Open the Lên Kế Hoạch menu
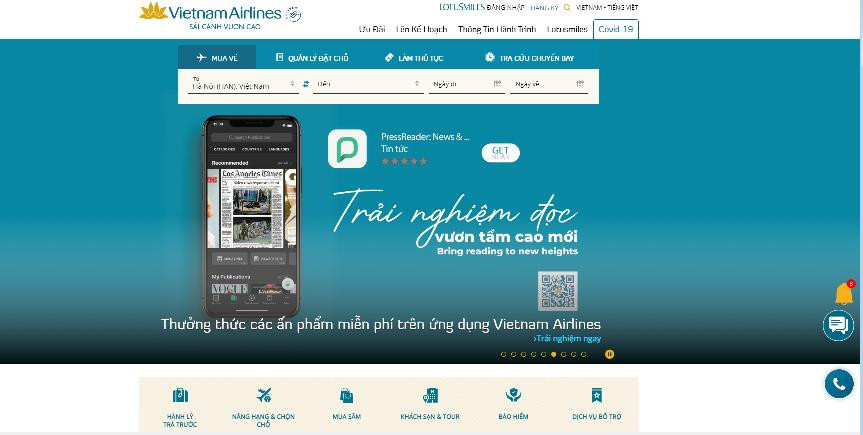This screenshot has height=435, width=863. pos(422,29)
